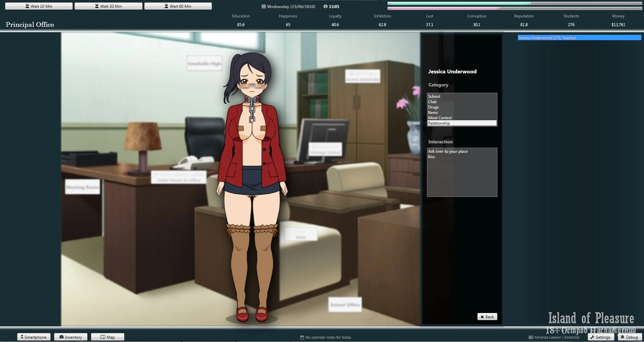
Task: Select the Chat category
Action: pos(432,102)
